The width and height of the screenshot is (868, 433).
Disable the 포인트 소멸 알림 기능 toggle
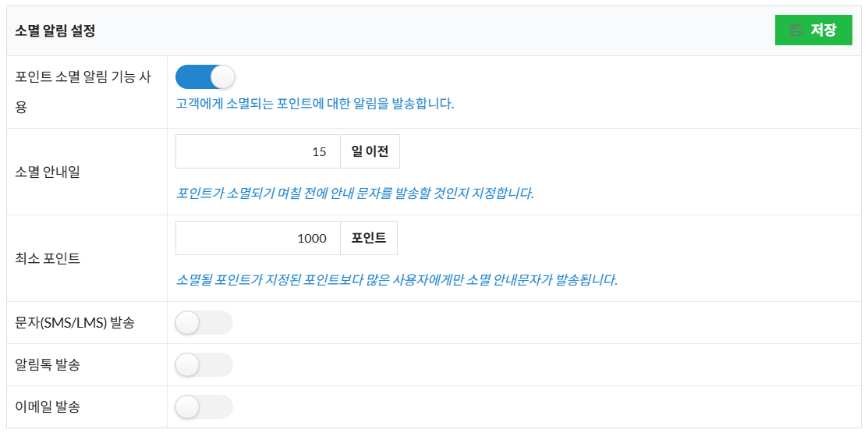click(x=205, y=77)
